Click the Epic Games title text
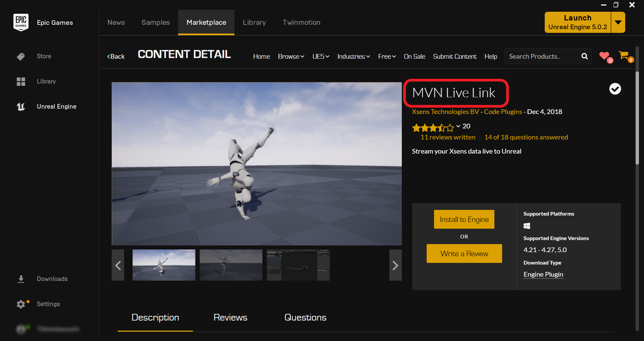Screen dimensions: 644x341 coord(55,22)
